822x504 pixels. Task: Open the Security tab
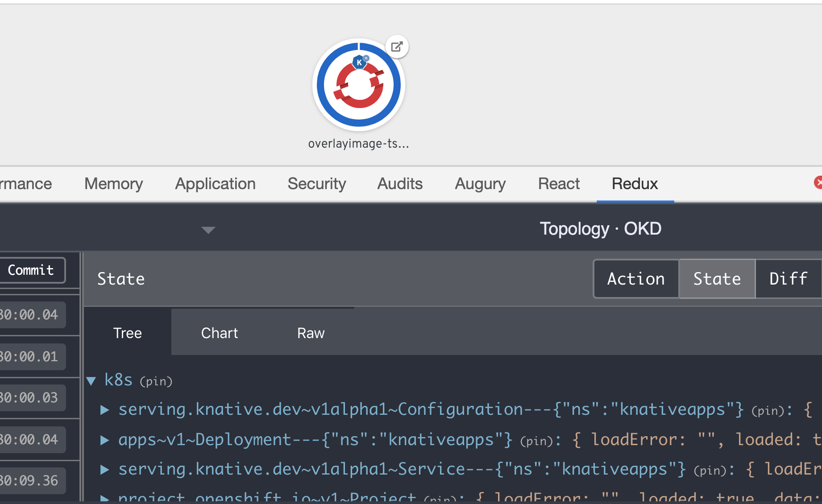[x=317, y=184]
